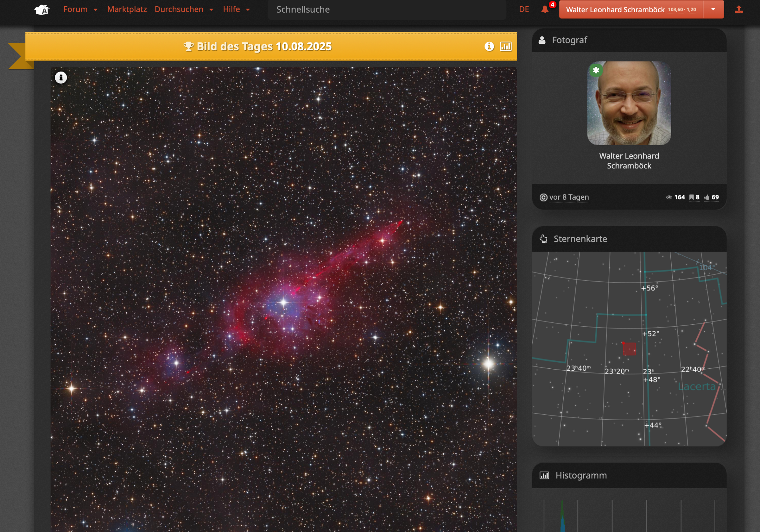Open photographer name link under avatar
This screenshot has width=760, height=532.
[629, 161]
